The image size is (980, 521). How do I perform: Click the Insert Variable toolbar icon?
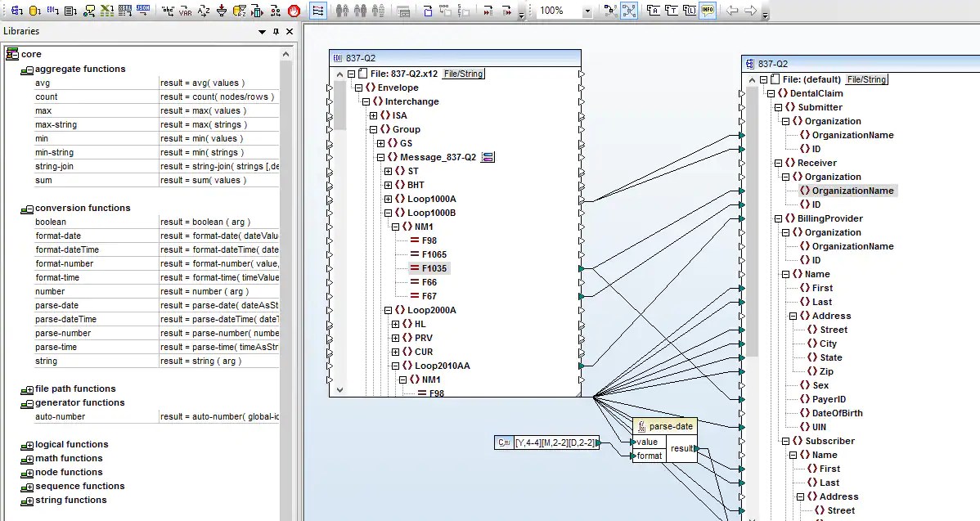(x=186, y=11)
